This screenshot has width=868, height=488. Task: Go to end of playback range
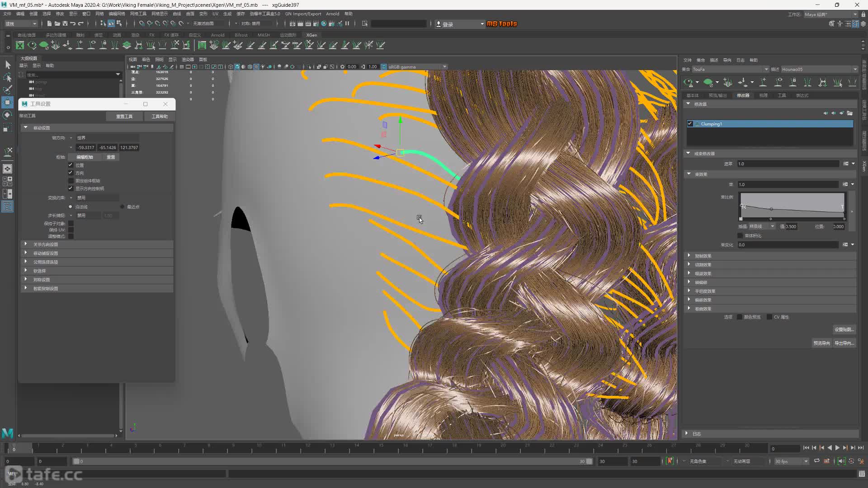861,448
